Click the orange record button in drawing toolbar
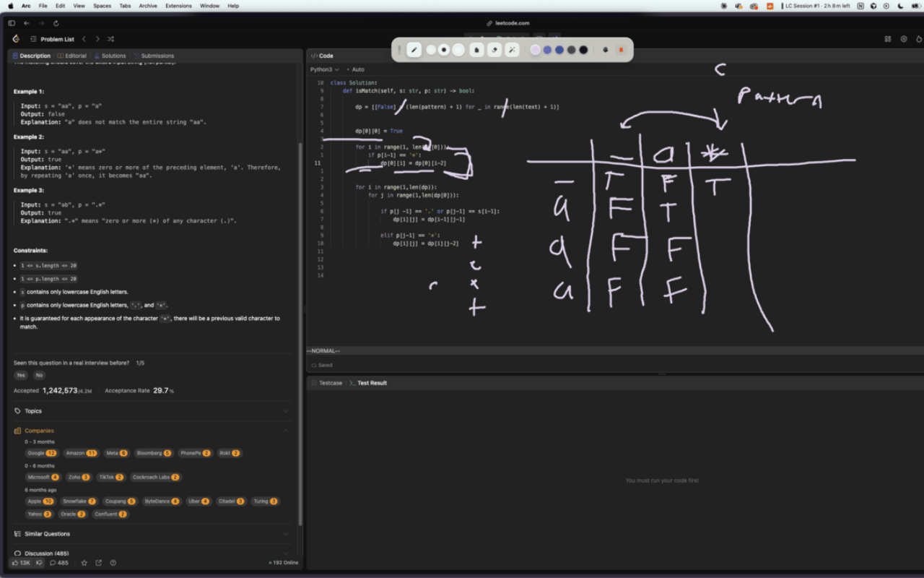924x578 pixels. click(621, 50)
